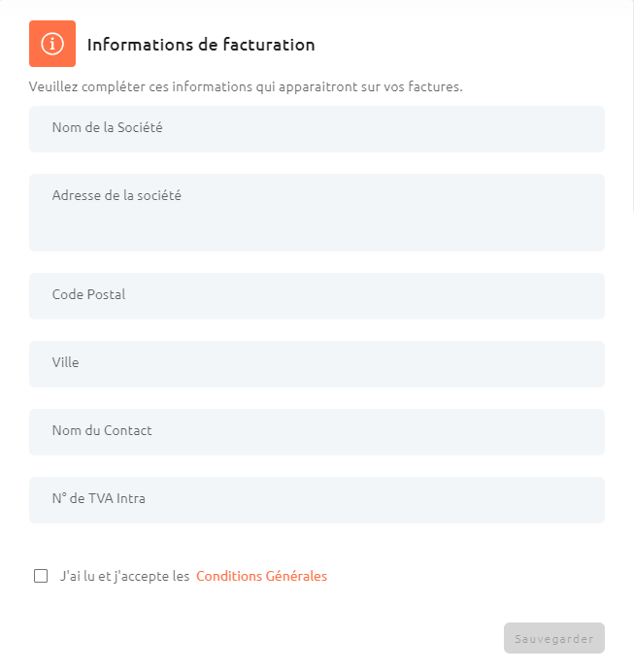Viewport: 634px width, 672px height.
Task: Click the Nom de la Société field
Action: (317, 129)
